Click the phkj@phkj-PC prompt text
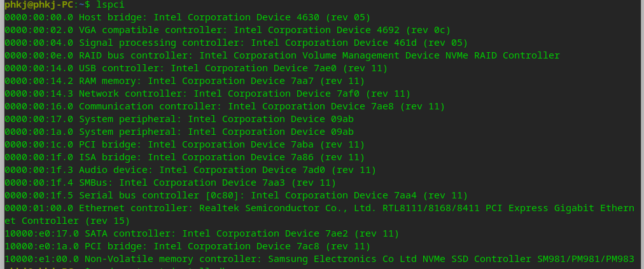 38,4
